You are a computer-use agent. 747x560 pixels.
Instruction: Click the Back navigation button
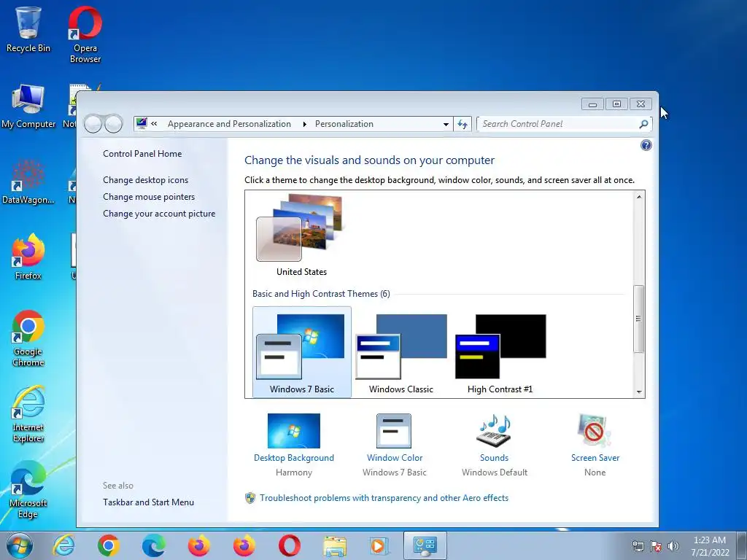(x=93, y=124)
